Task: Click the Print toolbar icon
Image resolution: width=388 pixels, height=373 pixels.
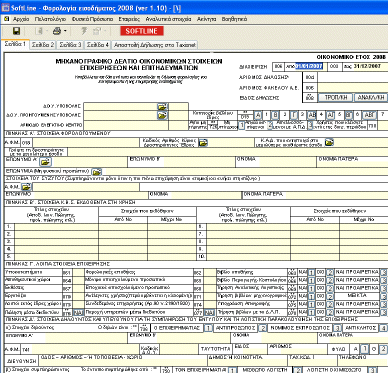Action: (x=57, y=31)
